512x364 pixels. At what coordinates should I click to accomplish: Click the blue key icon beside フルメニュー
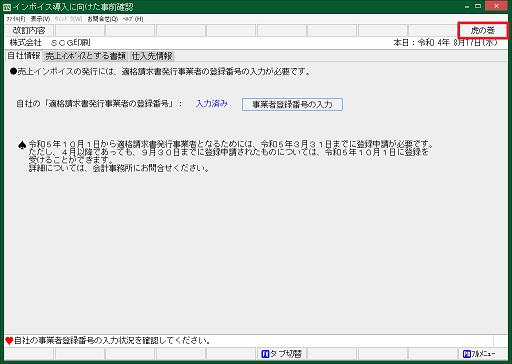(x=467, y=354)
